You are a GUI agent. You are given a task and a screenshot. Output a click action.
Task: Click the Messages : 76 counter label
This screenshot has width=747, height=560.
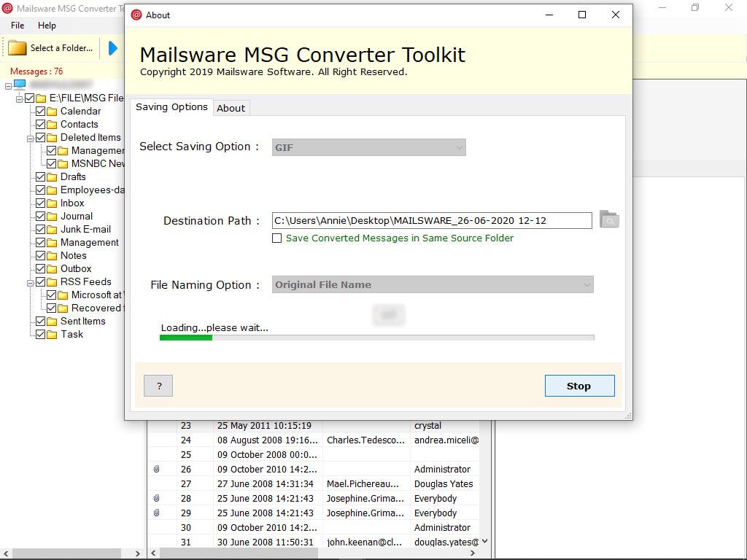click(36, 71)
